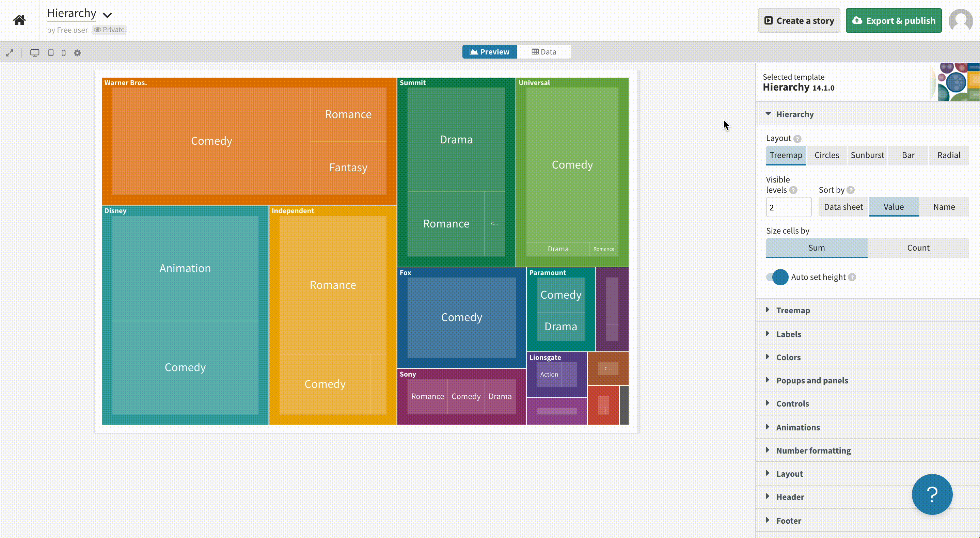Switch to desktop preview icon
Image resolution: width=980 pixels, height=538 pixels.
[35, 53]
